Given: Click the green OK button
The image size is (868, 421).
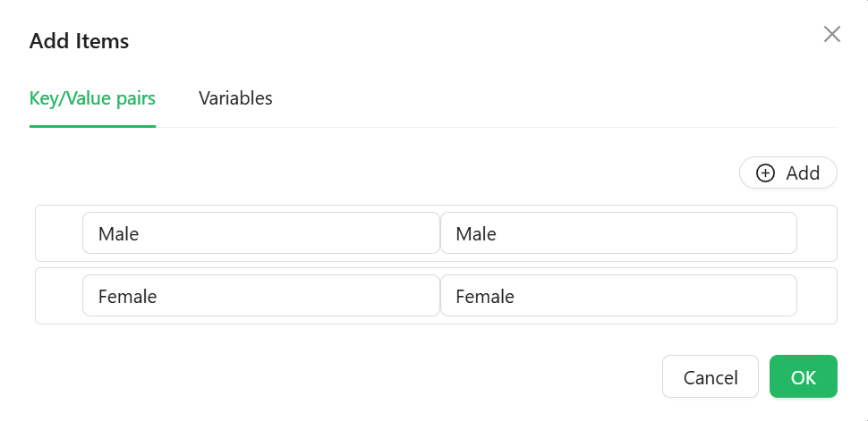Looking at the screenshot, I should click(x=803, y=377).
